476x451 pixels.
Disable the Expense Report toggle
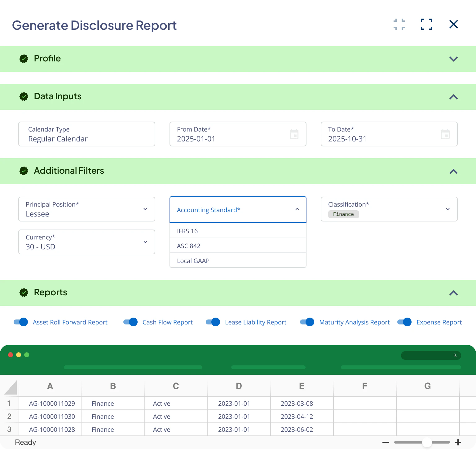coord(404,322)
